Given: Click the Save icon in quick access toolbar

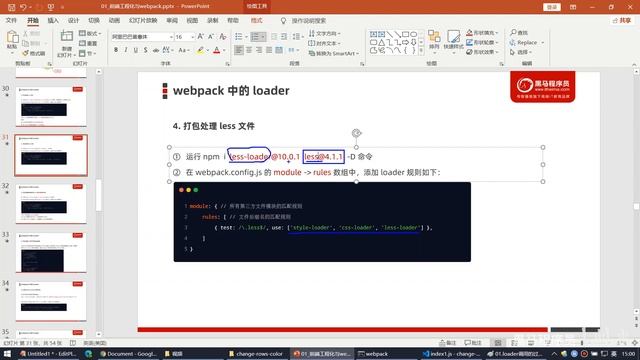Looking at the screenshot, I should (x=11, y=7).
